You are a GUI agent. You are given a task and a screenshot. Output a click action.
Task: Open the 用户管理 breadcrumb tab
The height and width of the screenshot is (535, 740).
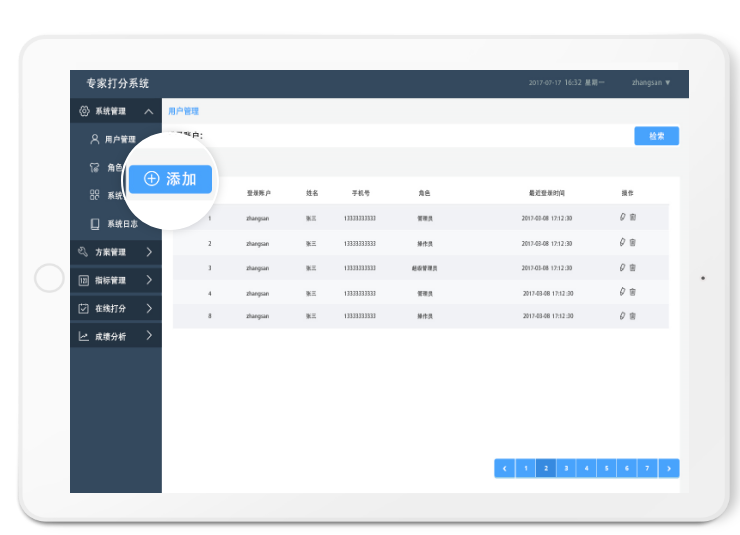(x=184, y=111)
